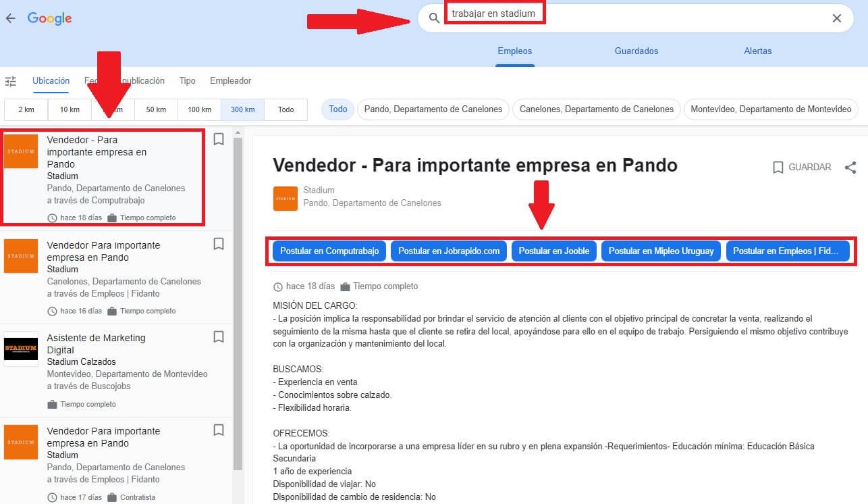Open the Google logo home link
868x504 pixels.
[x=49, y=18]
